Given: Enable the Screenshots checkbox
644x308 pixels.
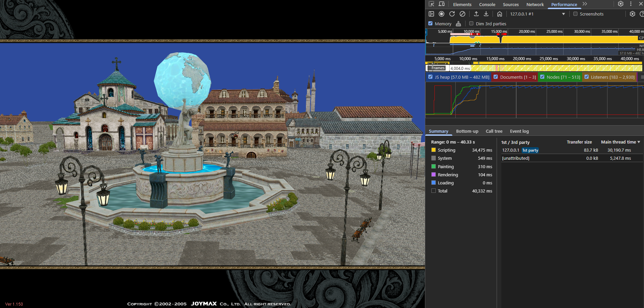Looking at the screenshot, I should (575, 14).
